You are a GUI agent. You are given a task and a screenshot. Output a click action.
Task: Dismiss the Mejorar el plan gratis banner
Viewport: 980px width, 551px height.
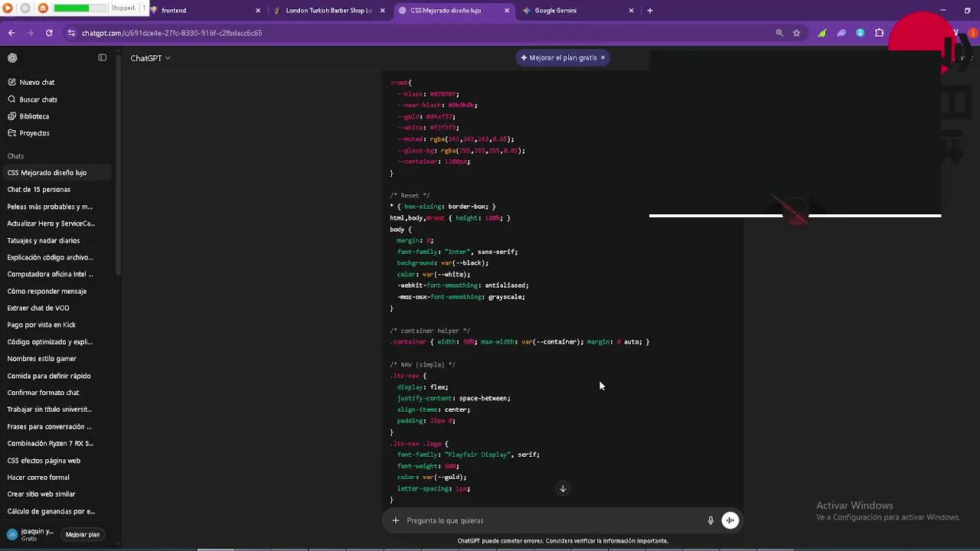click(x=603, y=57)
